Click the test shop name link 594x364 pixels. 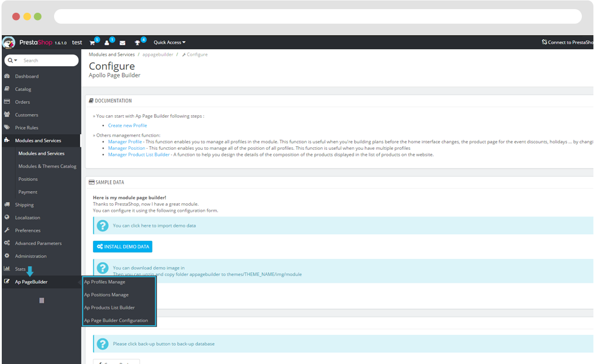(x=77, y=42)
